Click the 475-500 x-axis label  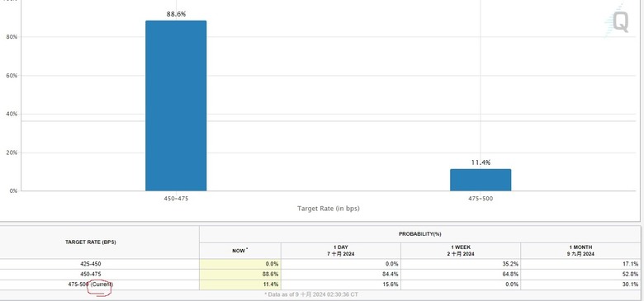(481, 199)
